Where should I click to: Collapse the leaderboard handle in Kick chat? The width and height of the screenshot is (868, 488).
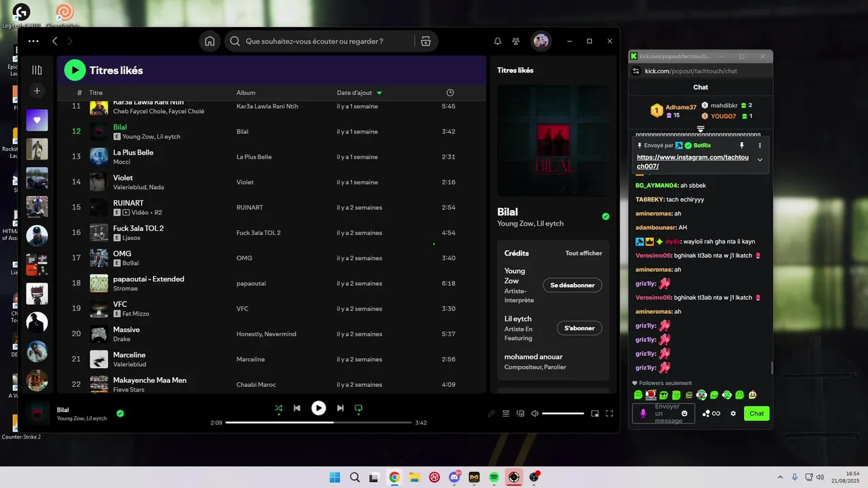pos(701,129)
